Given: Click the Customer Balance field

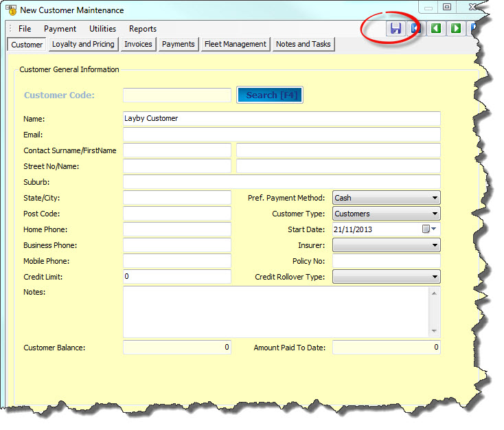Looking at the screenshot, I should [176, 347].
